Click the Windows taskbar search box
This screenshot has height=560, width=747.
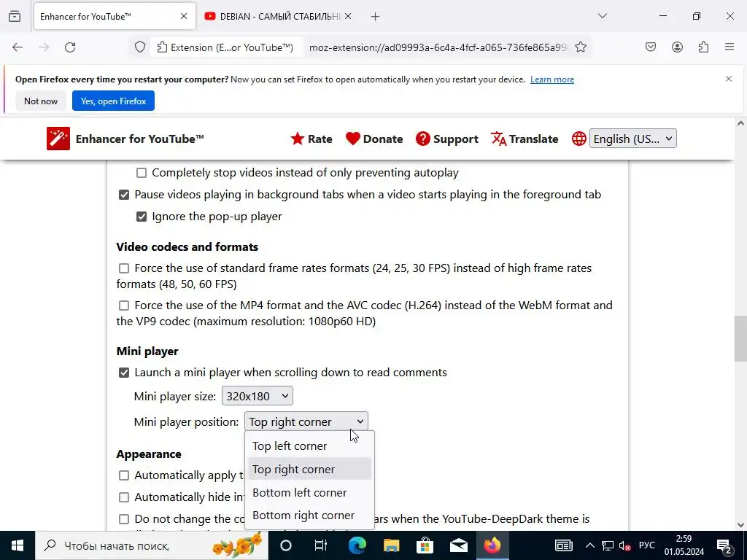(152, 545)
